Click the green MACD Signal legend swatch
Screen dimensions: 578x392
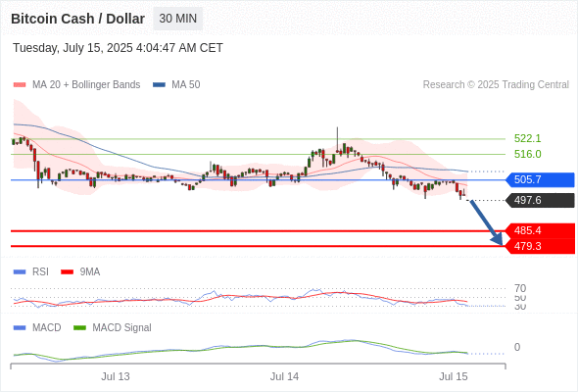pos(79,328)
